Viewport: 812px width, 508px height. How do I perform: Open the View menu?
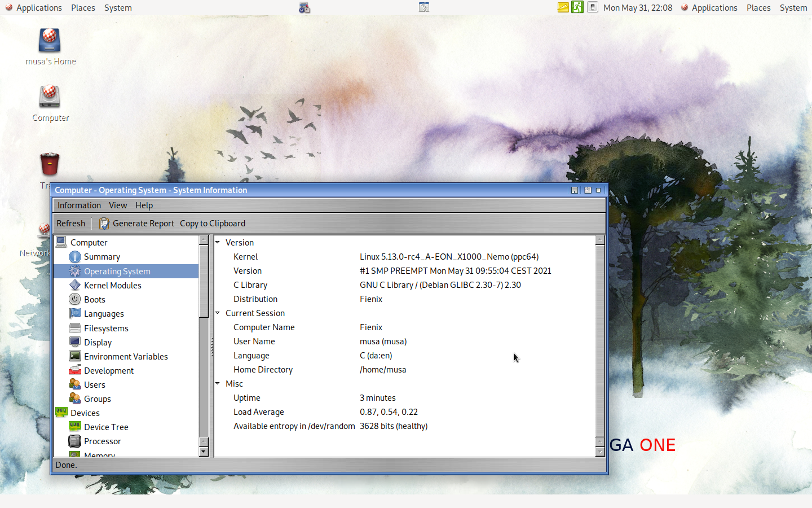[x=118, y=205]
